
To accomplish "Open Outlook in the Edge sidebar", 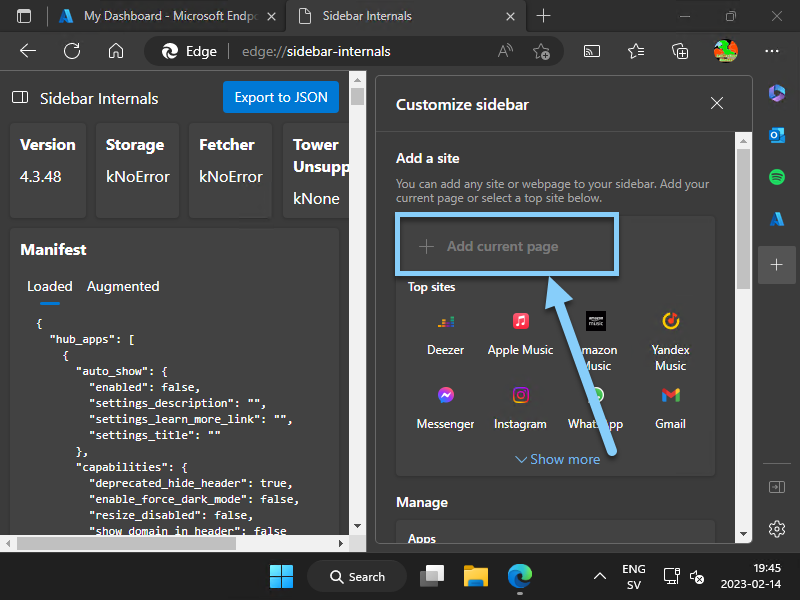I will (777, 135).
